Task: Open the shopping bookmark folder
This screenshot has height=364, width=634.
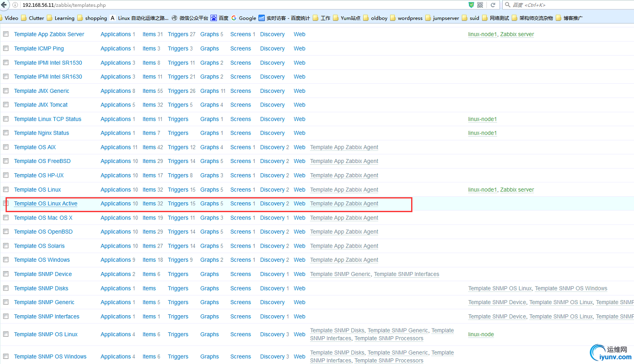Action: click(x=92, y=18)
